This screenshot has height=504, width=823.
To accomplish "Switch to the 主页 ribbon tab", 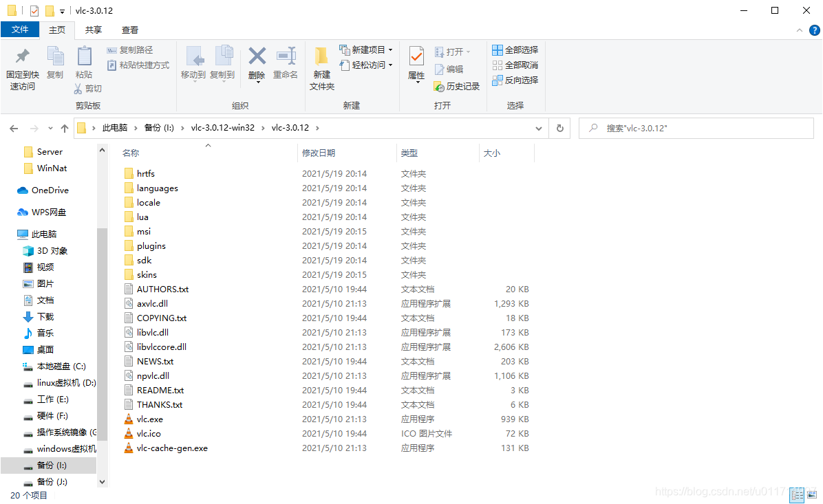I will [x=57, y=30].
